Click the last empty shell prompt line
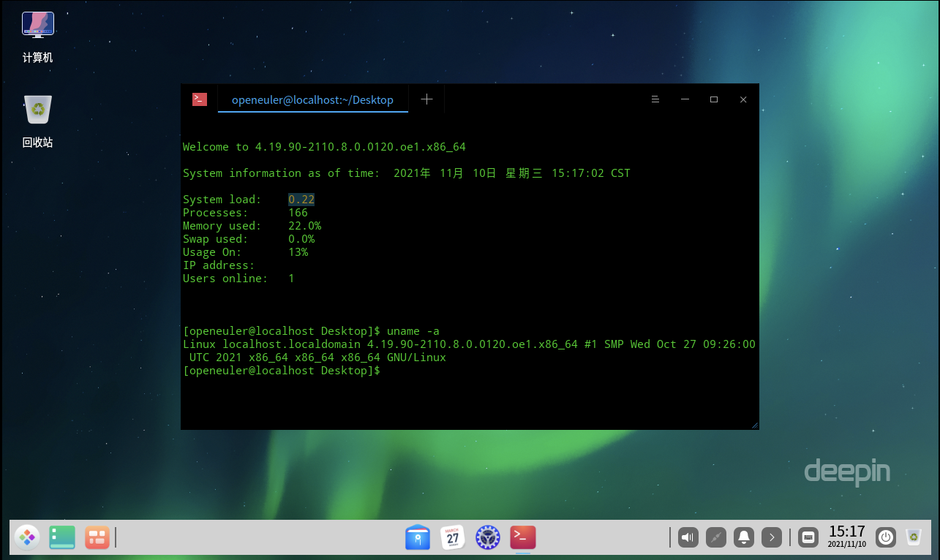The image size is (940, 560). click(282, 371)
